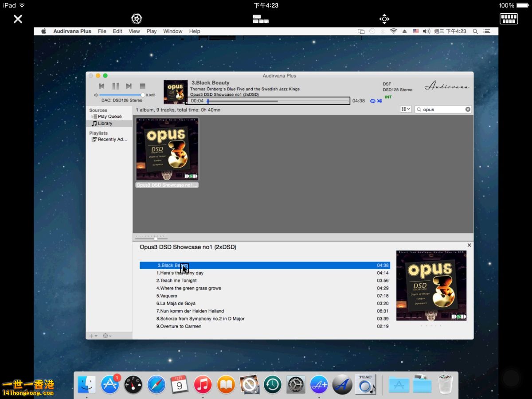This screenshot has width=532, height=399.
Task: Open the album view mode dropdown
Action: click(405, 109)
